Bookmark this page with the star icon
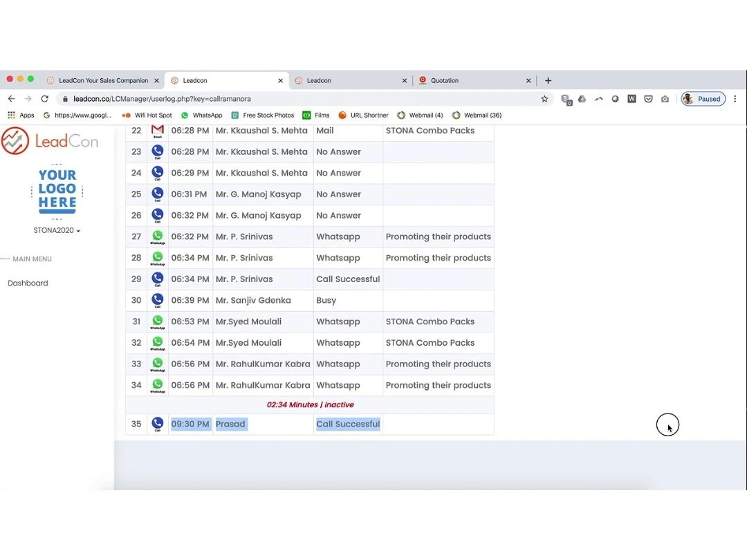Viewport: 747px width, 560px height. coord(544,99)
